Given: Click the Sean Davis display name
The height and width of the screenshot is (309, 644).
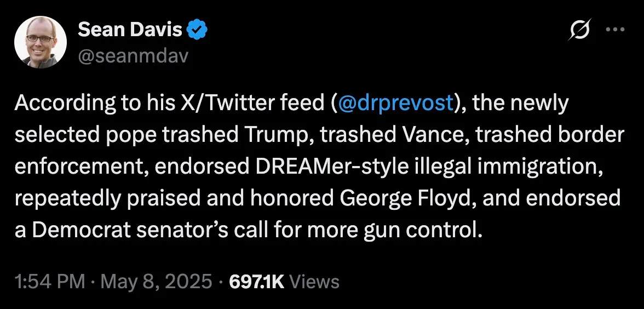Looking at the screenshot, I should coord(130,30).
